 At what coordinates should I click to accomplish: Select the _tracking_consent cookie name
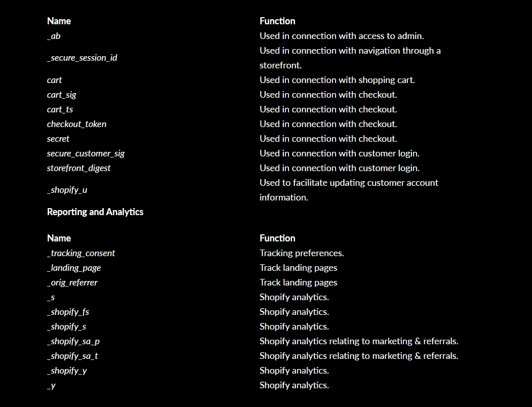coord(81,253)
